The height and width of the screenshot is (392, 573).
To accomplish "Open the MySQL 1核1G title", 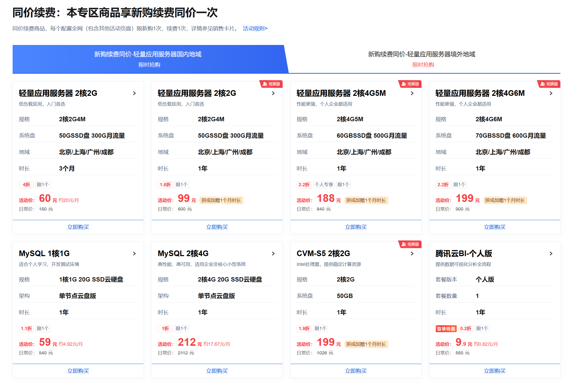I will coord(44,254).
